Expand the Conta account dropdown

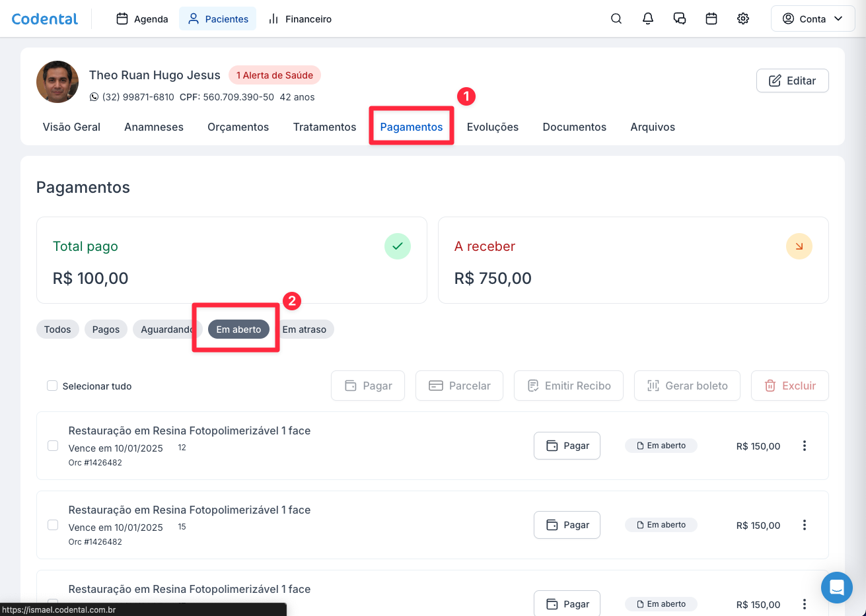tap(812, 18)
